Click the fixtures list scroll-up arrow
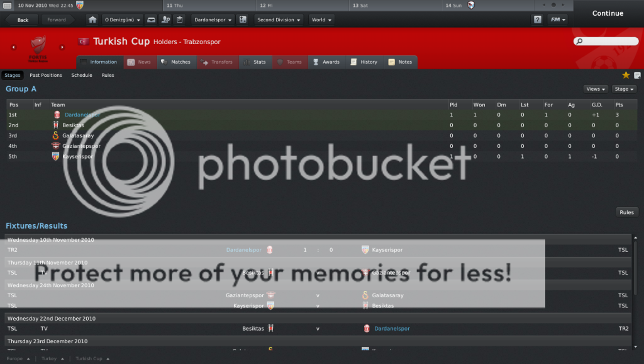Image resolution: width=644 pixels, height=364 pixels. (x=635, y=237)
